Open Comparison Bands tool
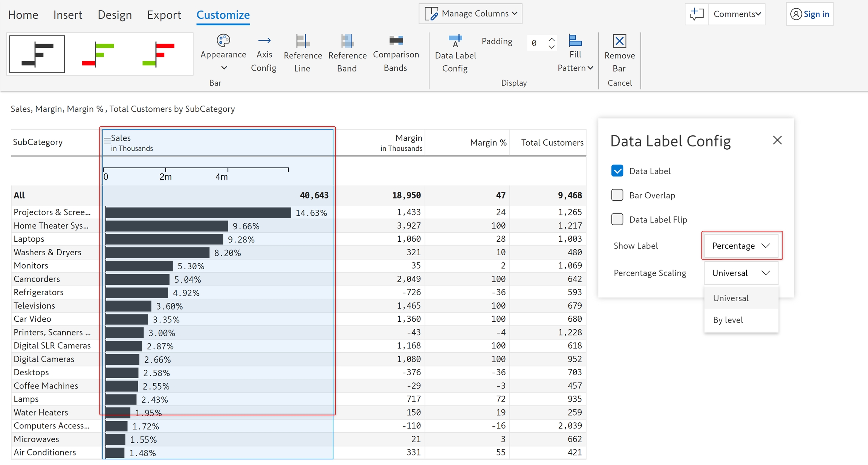Viewport: 868px width, 465px height. pos(396,40)
